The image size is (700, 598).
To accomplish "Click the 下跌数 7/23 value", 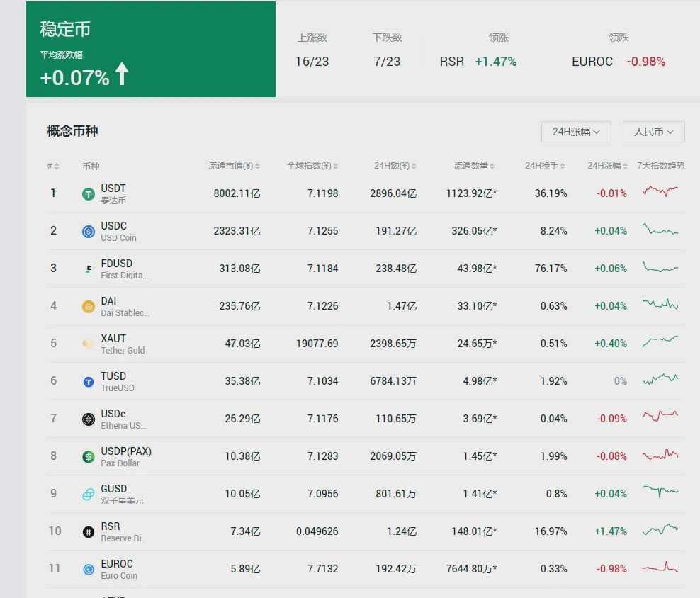I will tap(387, 61).
